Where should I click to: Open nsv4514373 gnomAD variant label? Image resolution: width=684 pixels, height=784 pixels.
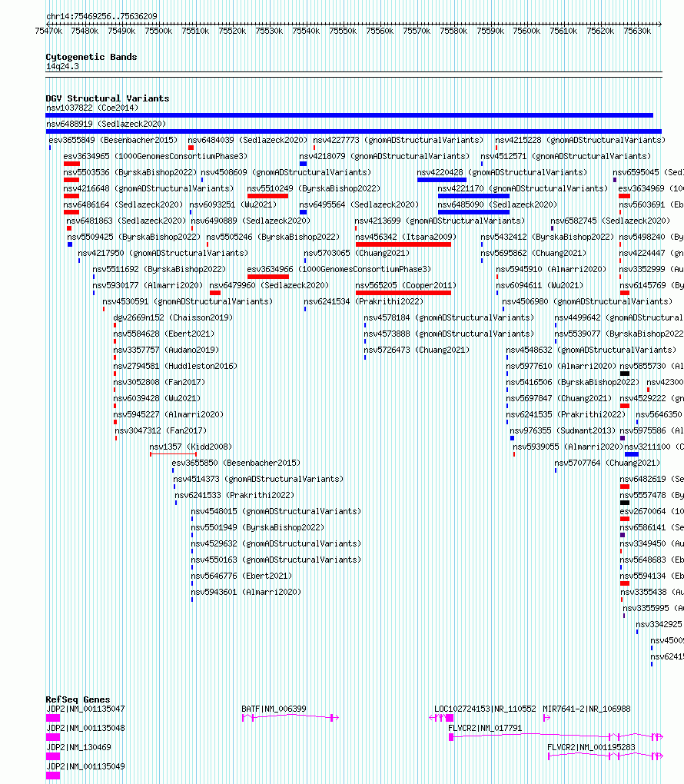click(x=258, y=479)
